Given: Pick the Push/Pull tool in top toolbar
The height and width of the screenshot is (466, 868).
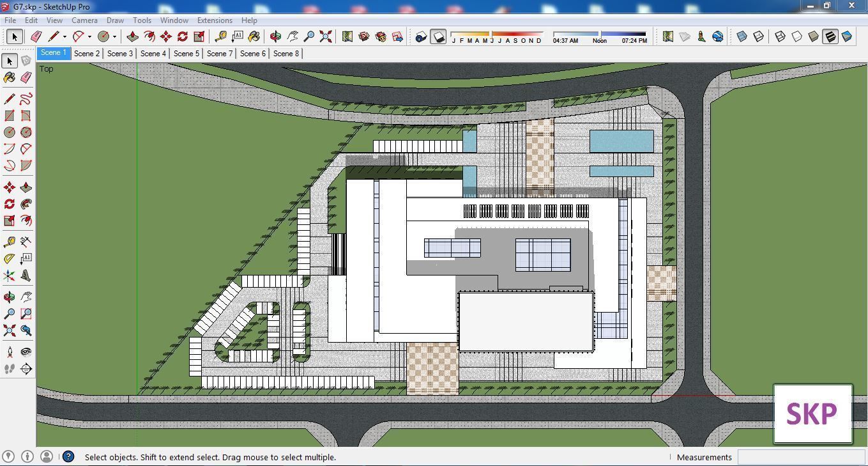Looking at the screenshot, I should 133,36.
